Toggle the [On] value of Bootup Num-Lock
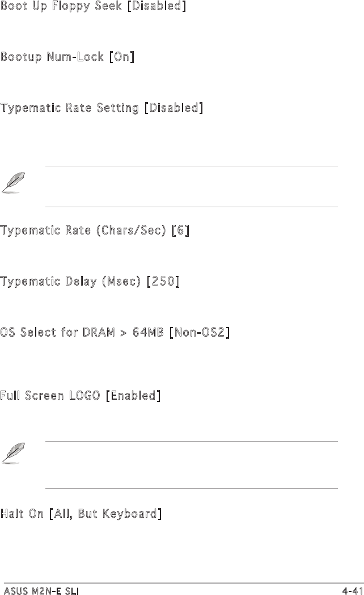 point(122,57)
